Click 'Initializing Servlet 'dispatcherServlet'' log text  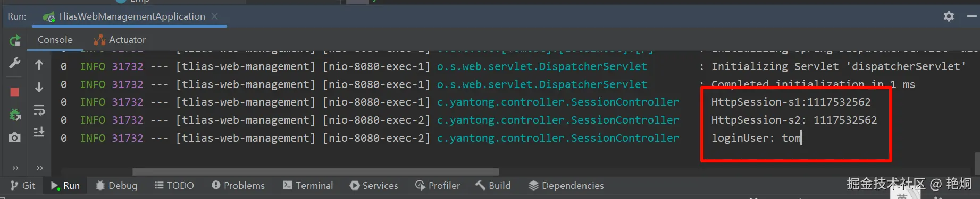point(839,66)
